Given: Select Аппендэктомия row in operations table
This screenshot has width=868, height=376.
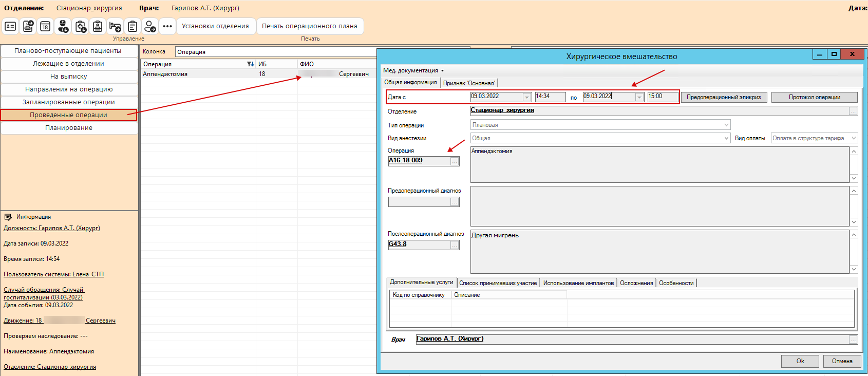Looking at the screenshot, I should (x=259, y=74).
